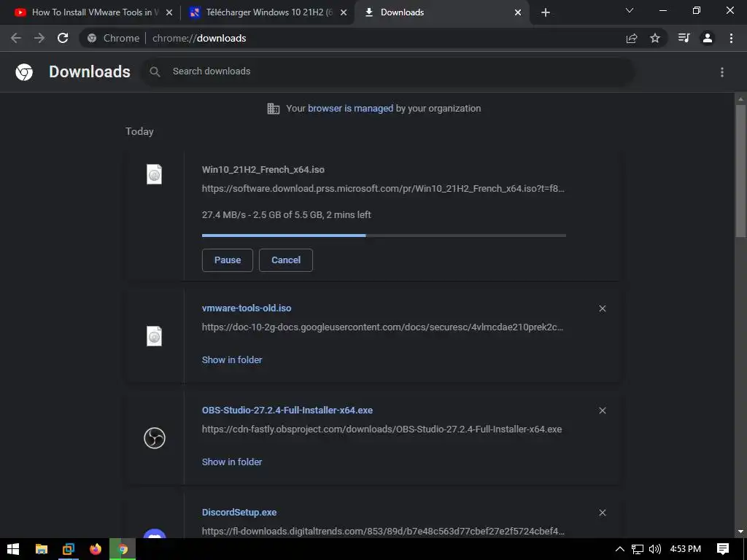Click the googleusercontent source URL of vmware-tools
Image resolution: width=747 pixels, height=560 pixels.
click(x=382, y=327)
